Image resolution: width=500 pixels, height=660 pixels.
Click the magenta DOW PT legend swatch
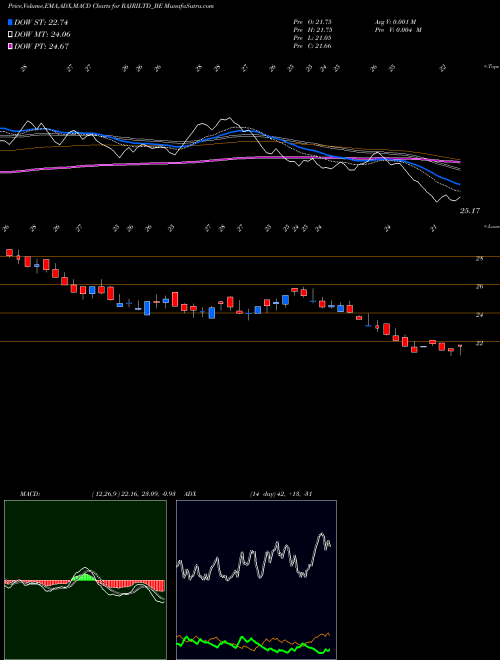[x=11, y=46]
